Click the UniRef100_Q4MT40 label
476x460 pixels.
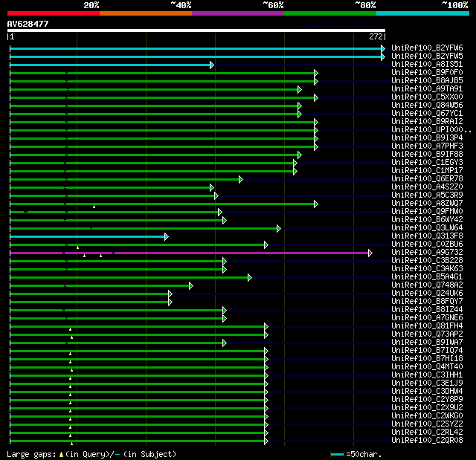pos(427,366)
